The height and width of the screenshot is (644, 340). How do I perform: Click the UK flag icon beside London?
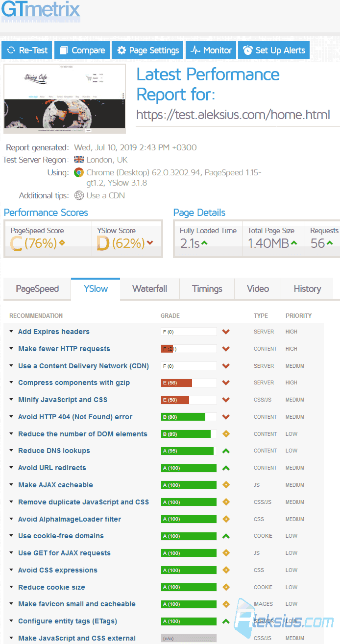79,160
